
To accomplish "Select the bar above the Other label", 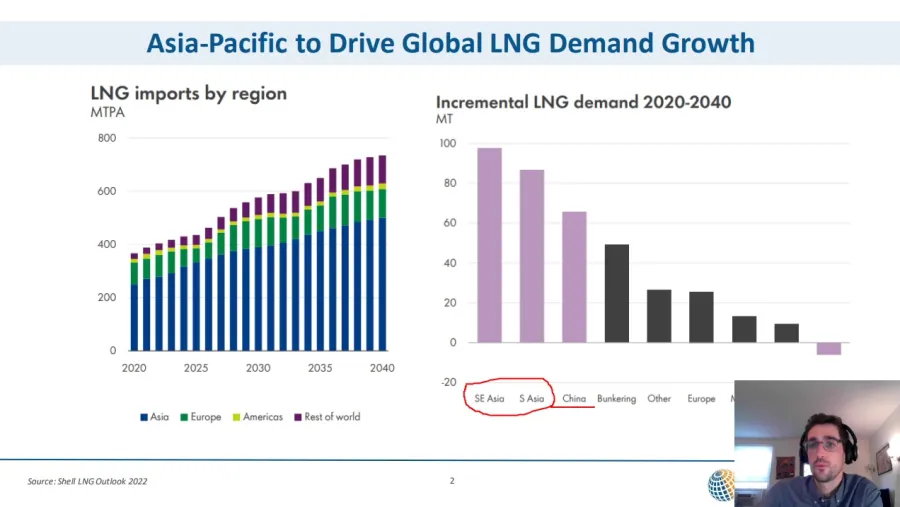I will point(659,316).
